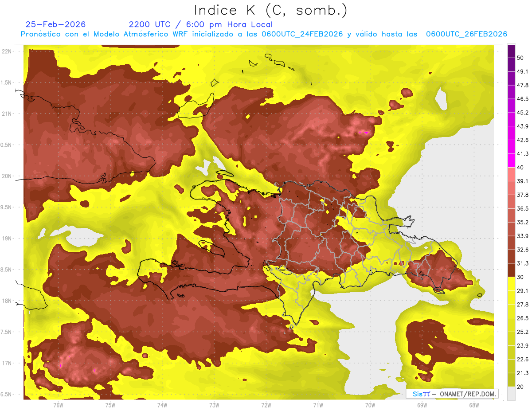
Task: Pick the magenta swatch between 40 and 41.3
Action: [511, 160]
